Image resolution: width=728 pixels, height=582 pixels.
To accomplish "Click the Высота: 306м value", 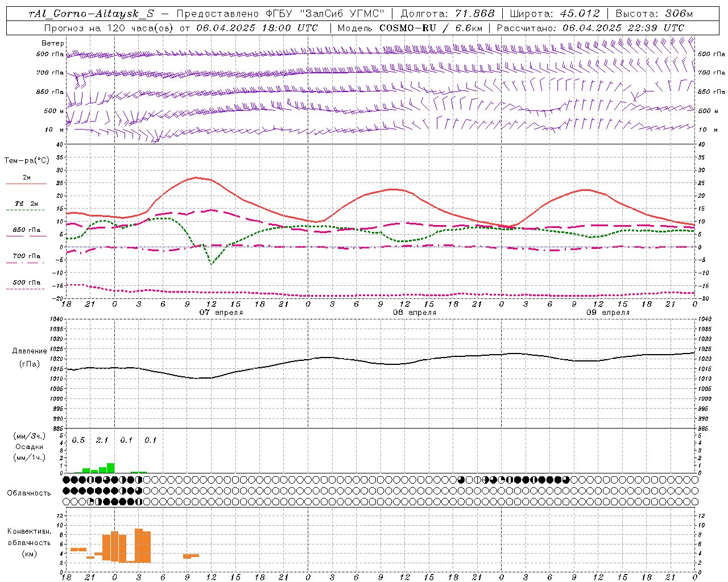I will click(655, 14).
